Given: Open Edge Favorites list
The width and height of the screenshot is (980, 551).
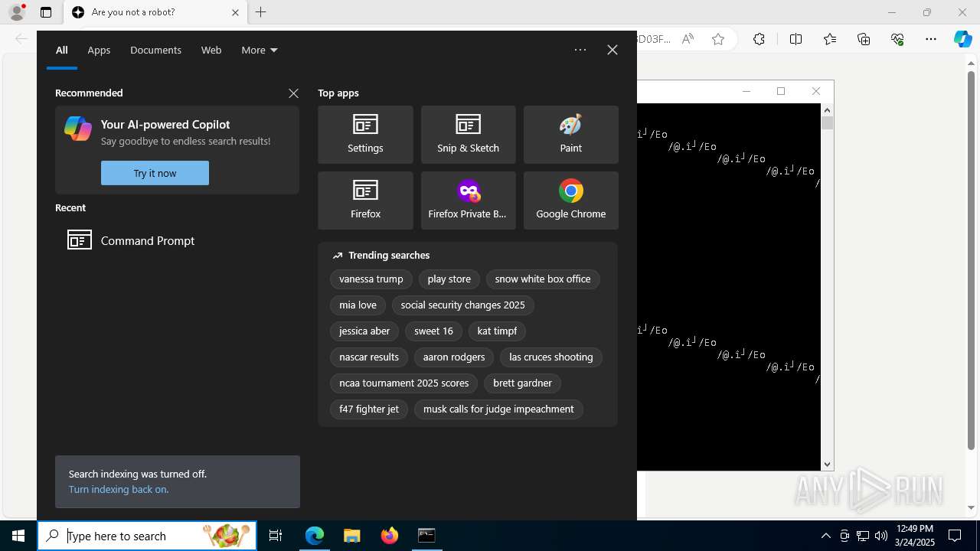Looking at the screenshot, I should click(x=830, y=39).
